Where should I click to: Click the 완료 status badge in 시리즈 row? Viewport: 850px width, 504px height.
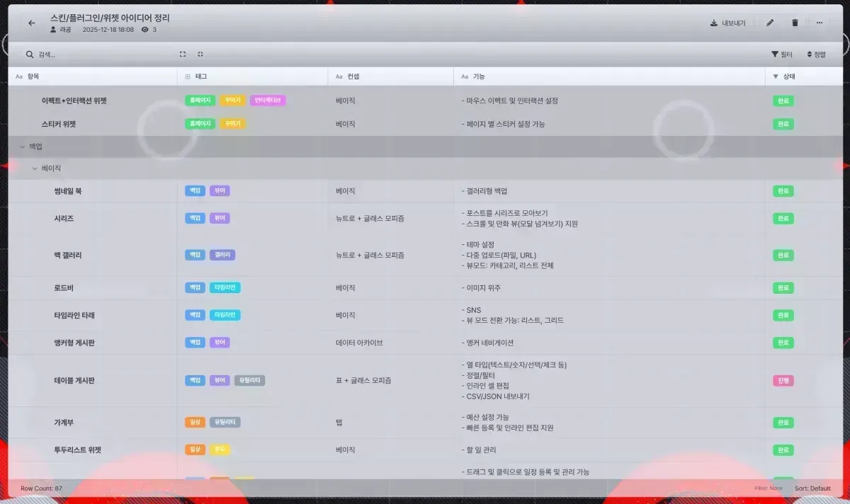click(x=783, y=219)
